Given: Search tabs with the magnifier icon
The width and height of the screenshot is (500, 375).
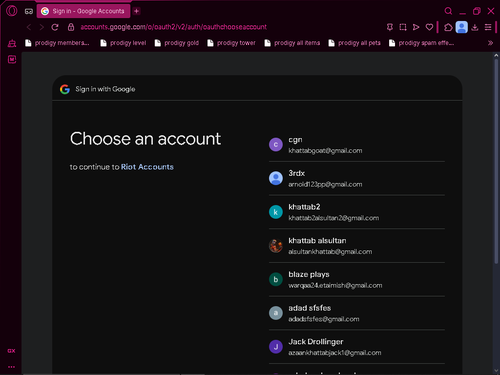Looking at the screenshot, I should pyautogui.click(x=448, y=11).
